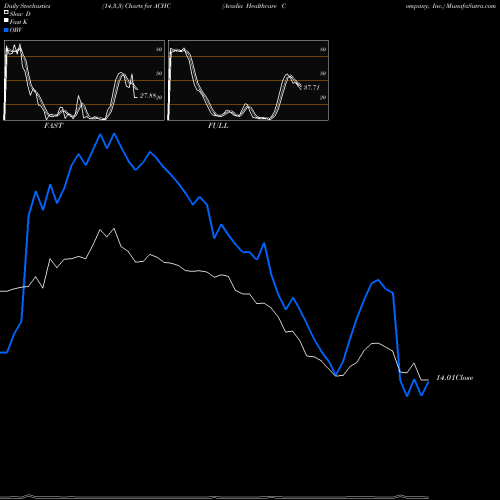
Task: Click the FULL stochastic chart label
Action: [218, 126]
